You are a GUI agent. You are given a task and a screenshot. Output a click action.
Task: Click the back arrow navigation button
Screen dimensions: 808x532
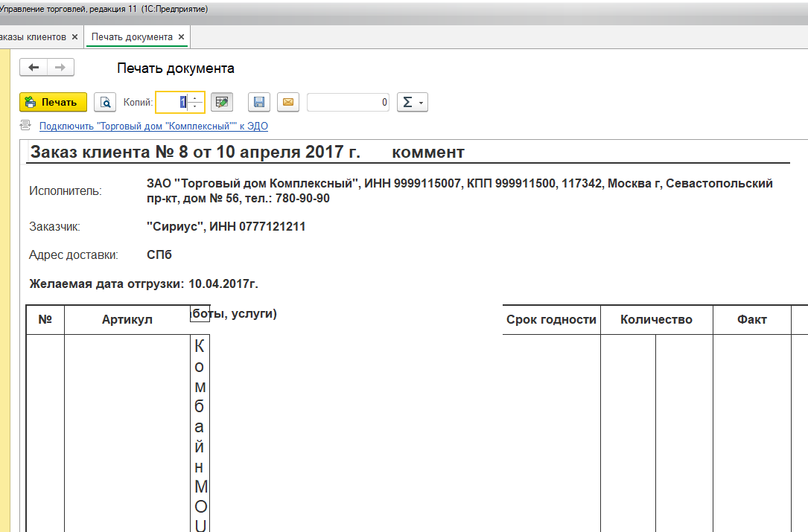34,68
